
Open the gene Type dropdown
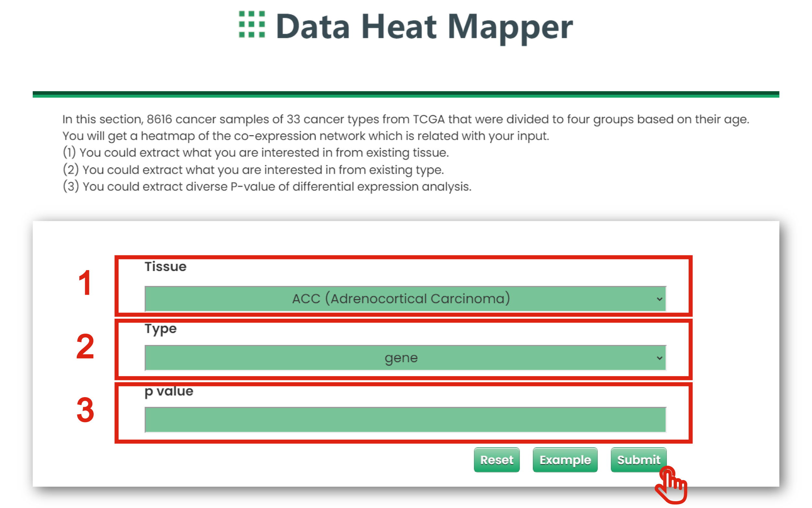click(401, 358)
